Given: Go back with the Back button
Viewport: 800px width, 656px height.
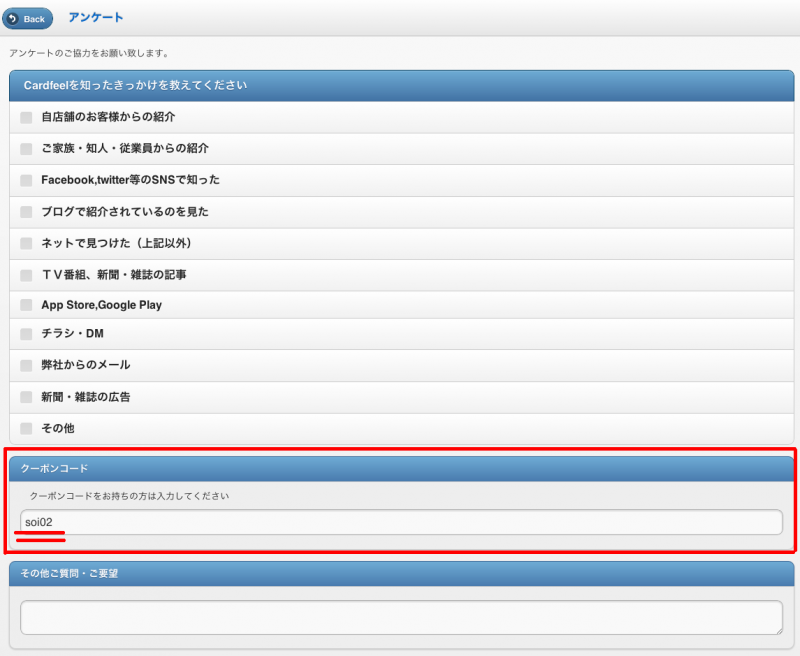Looking at the screenshot, I should pos(28,19).
